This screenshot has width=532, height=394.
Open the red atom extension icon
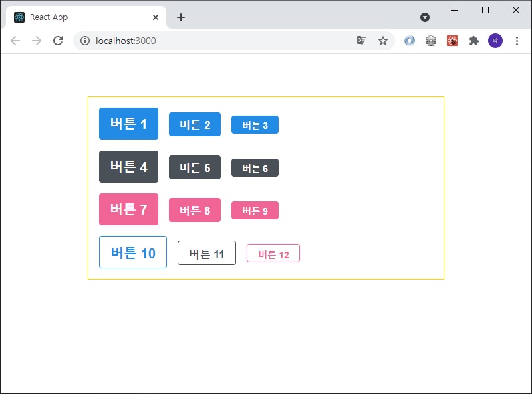452,41
